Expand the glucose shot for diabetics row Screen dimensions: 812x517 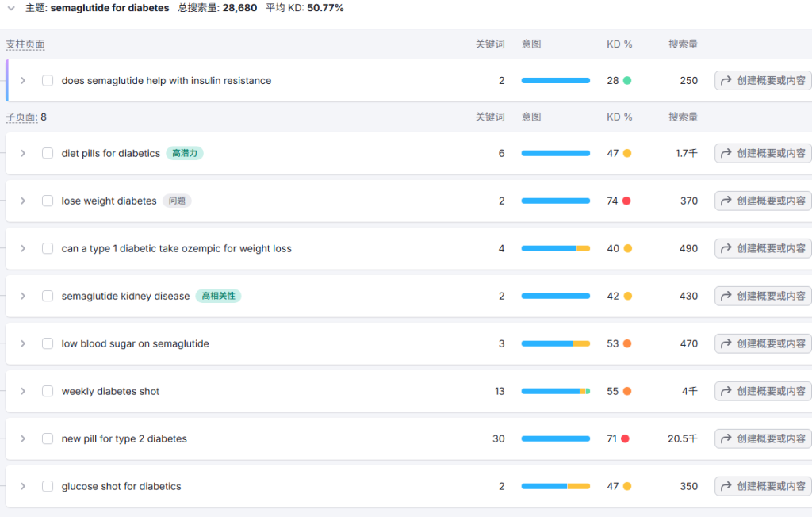23,486
